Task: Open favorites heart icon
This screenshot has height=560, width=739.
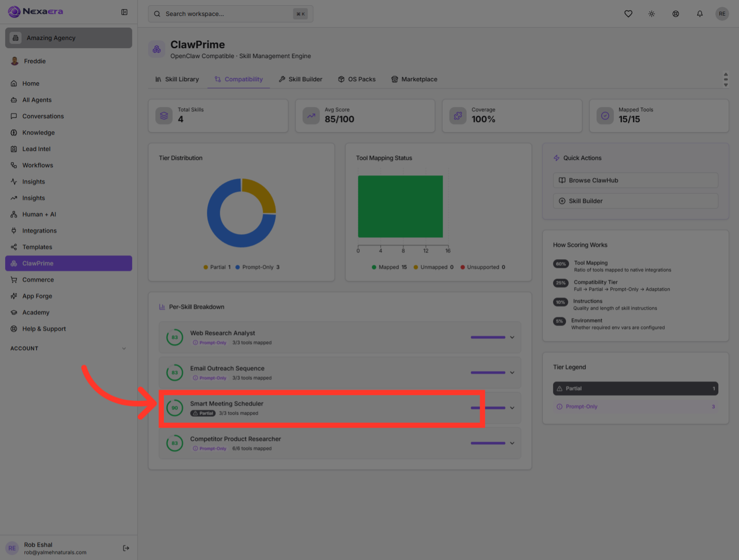Action: coord(628,14)
